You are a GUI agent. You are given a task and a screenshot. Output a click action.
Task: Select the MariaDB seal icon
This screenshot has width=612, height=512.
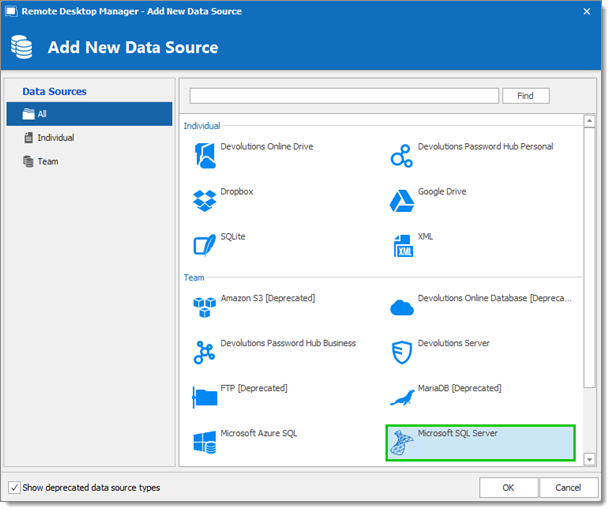tap(402, 398)
